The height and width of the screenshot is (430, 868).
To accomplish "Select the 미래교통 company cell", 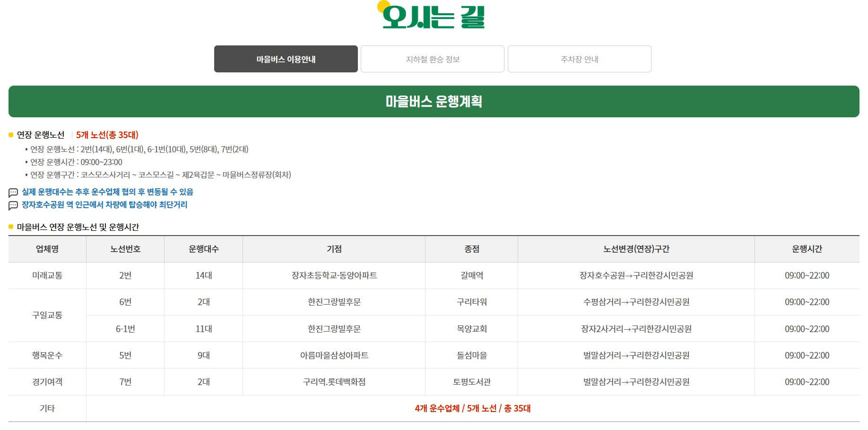I will pyautogui.click(x=47, y=276).
